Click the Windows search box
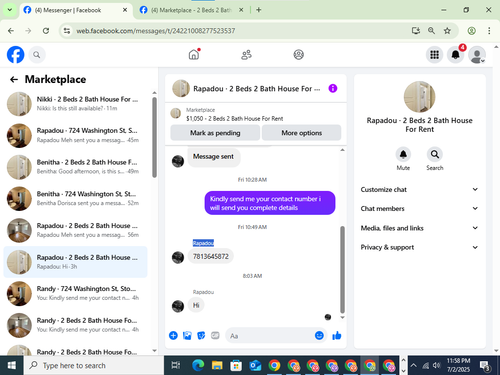This screenshot has height=375, width=500. click(94, 366)
